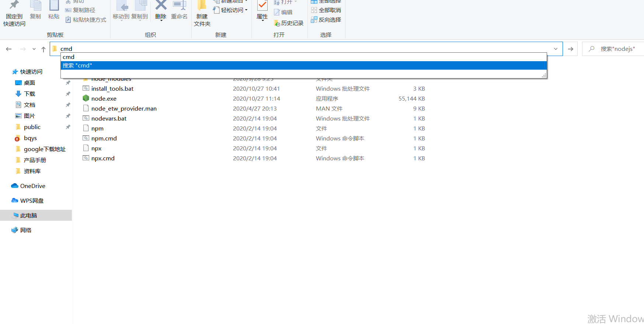Click Invert selection (反向选择)
Screen dimensions: 644x324
coord(326,20)
